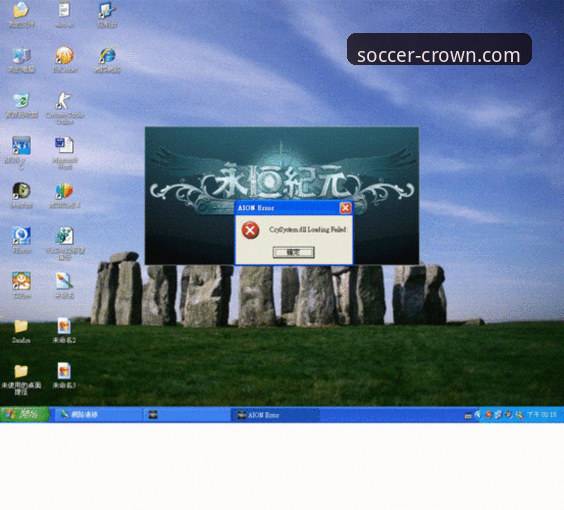Switch to the AION Error taskbar item

(x=274, y=415)
